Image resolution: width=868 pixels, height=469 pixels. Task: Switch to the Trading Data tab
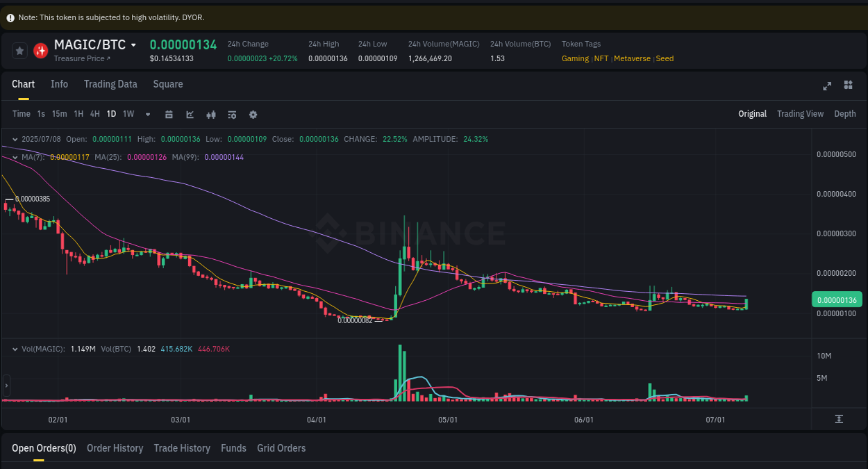(110, 84)
